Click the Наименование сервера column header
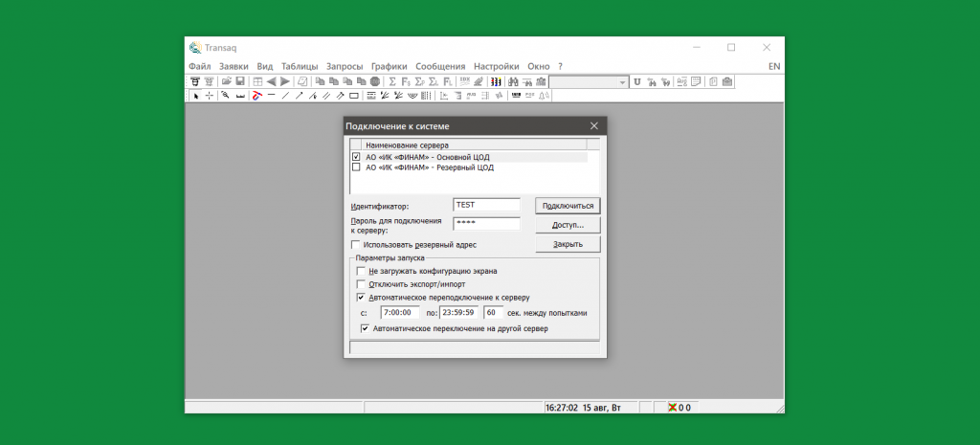 tap(475, 145)
